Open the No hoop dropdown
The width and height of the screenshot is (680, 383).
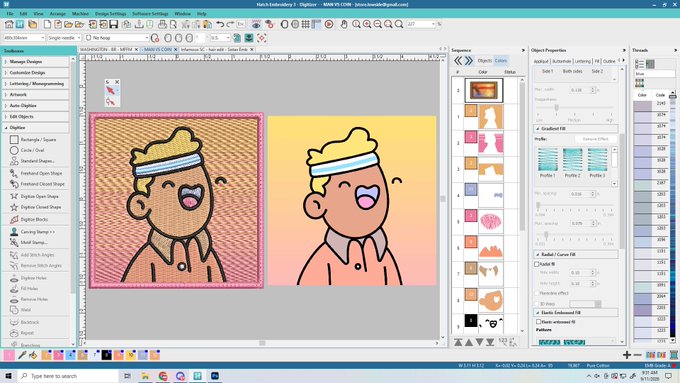click(147, 38)
